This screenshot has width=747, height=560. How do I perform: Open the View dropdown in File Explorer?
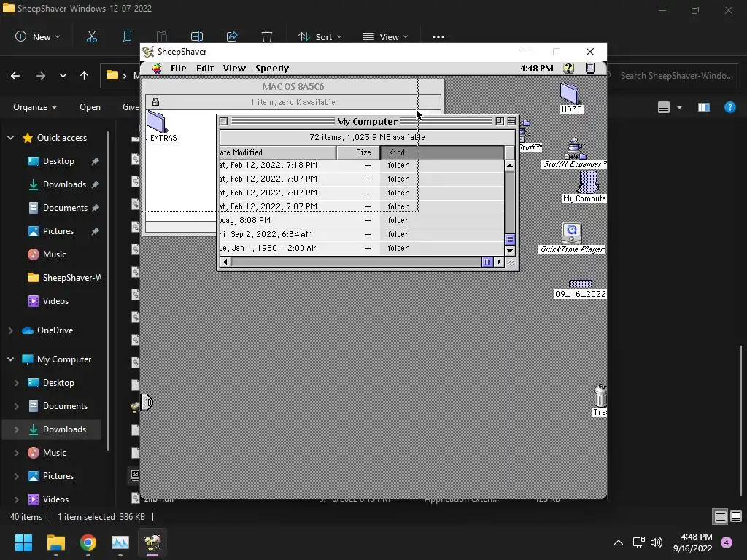(x=385, y=36)
